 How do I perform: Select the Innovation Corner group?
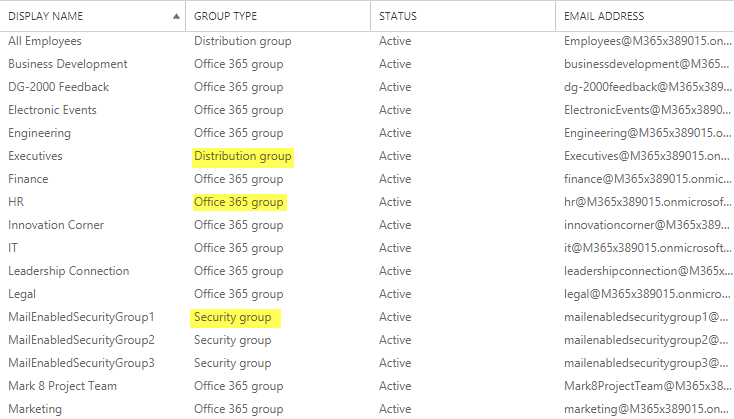click(x=367, y=225)
